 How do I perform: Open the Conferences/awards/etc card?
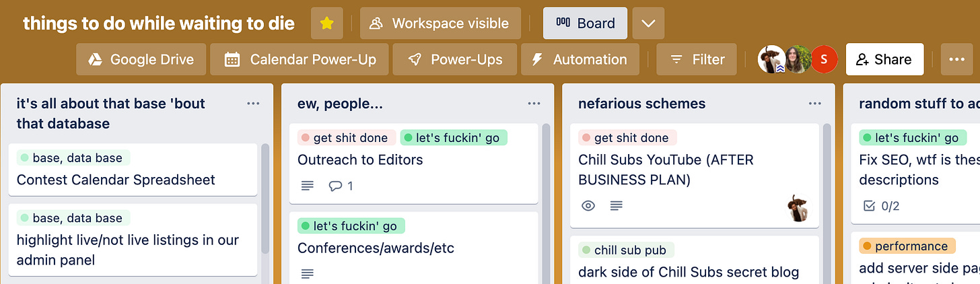coord(413,248)
